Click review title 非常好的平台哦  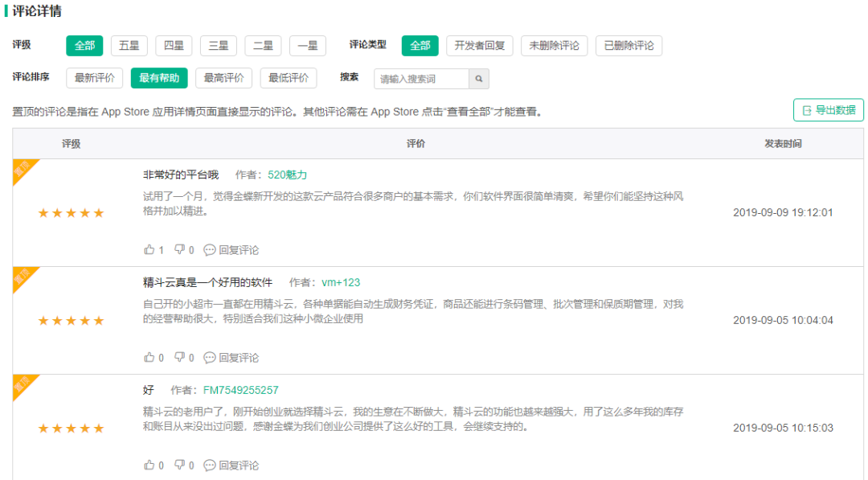pyautogui.click(x=181, y=175)
